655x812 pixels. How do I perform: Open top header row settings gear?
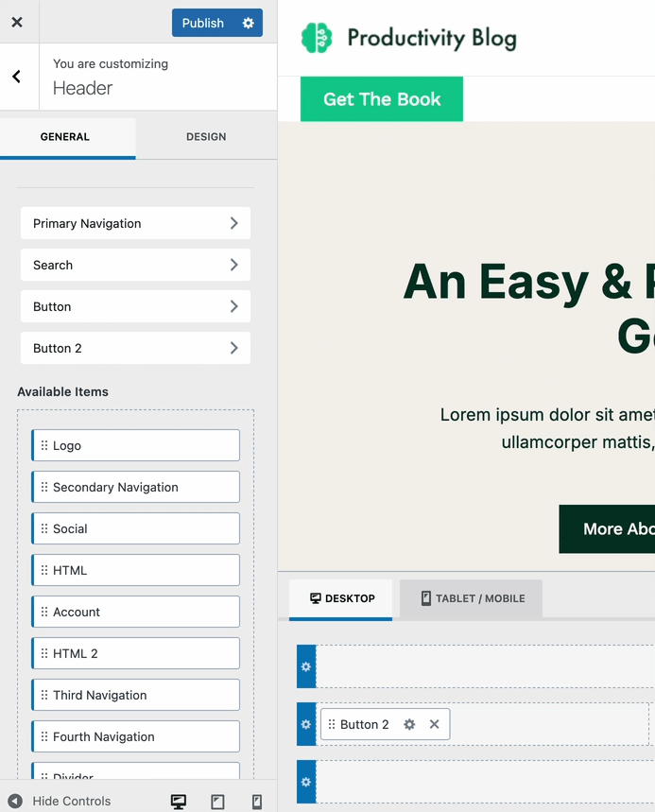(x=305, y=666)
